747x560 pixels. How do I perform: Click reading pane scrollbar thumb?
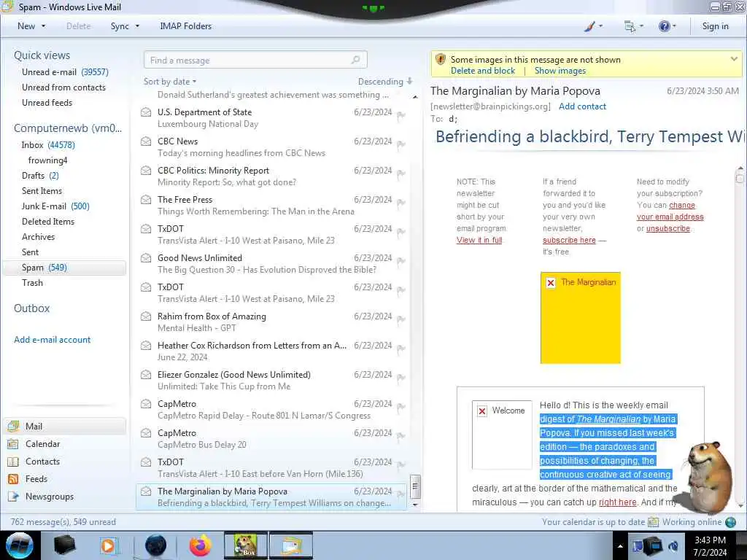(740, 178)
